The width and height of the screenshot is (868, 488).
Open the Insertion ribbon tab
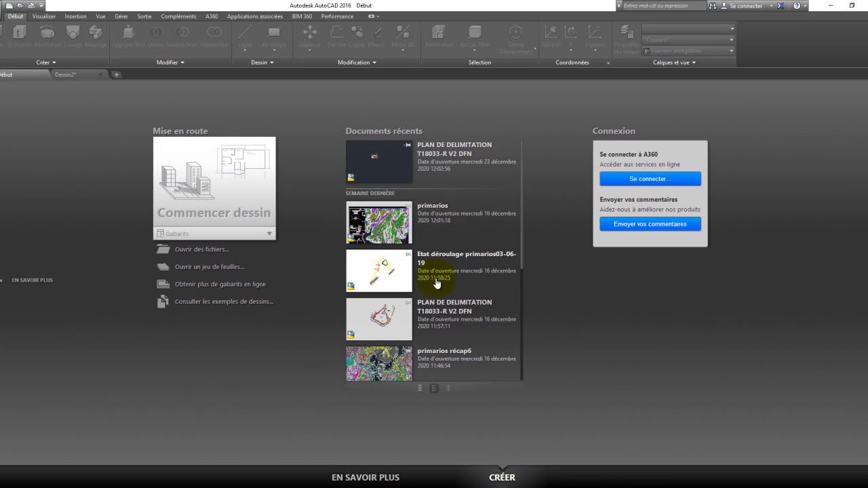click(75, 16)
